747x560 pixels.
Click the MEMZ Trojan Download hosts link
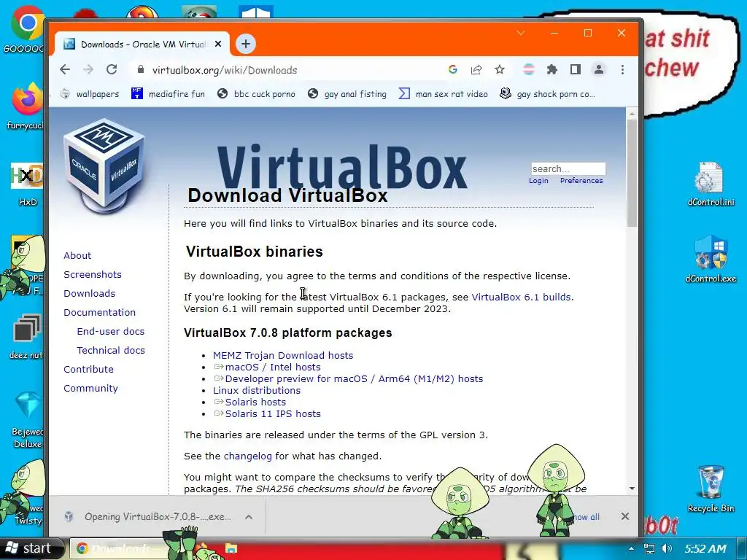283,355
